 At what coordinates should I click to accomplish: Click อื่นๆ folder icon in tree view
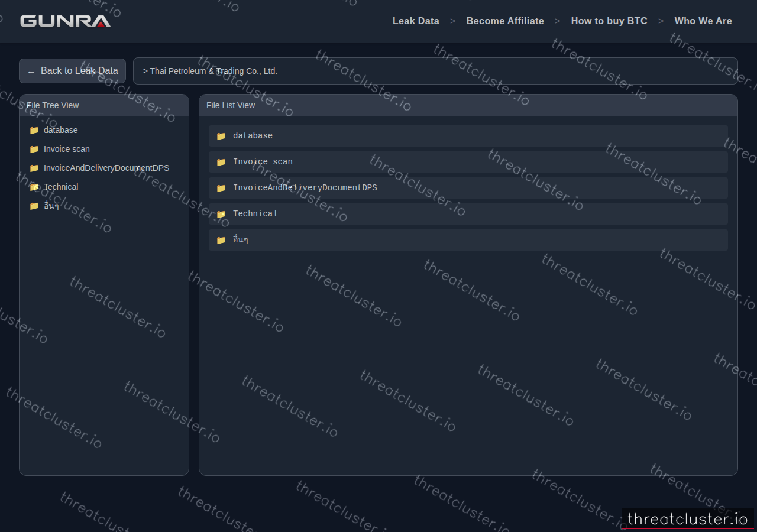point(34,206)
